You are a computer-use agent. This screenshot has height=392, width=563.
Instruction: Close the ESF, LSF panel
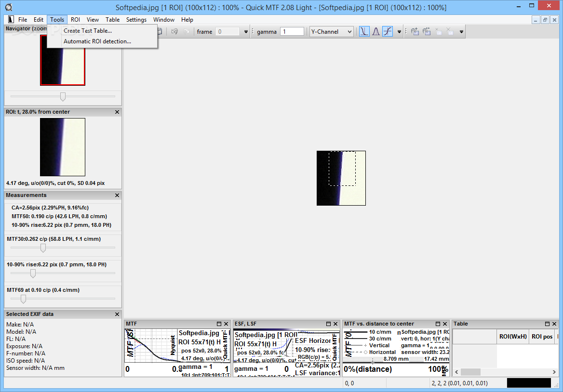coord(335,324)
